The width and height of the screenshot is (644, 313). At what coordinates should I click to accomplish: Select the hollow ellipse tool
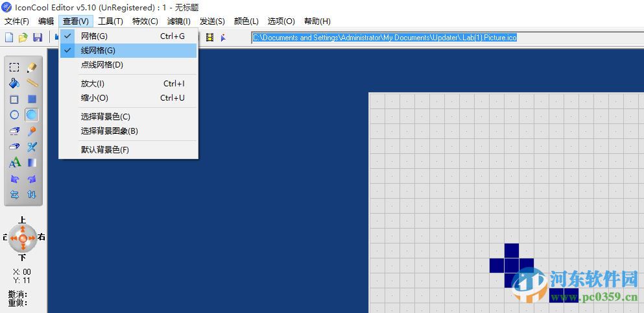pos(14,115)
